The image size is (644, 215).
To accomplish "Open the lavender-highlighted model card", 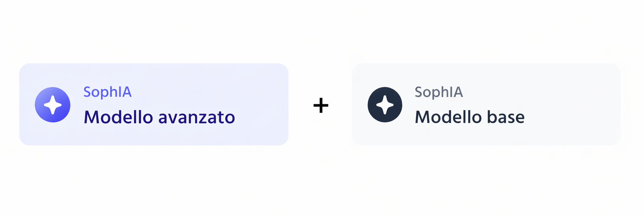I will [154, 104].
